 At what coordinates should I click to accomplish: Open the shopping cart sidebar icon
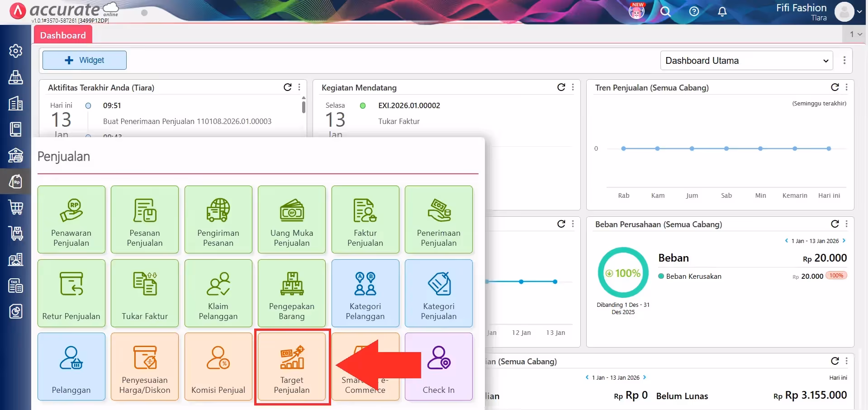(16, 207)
